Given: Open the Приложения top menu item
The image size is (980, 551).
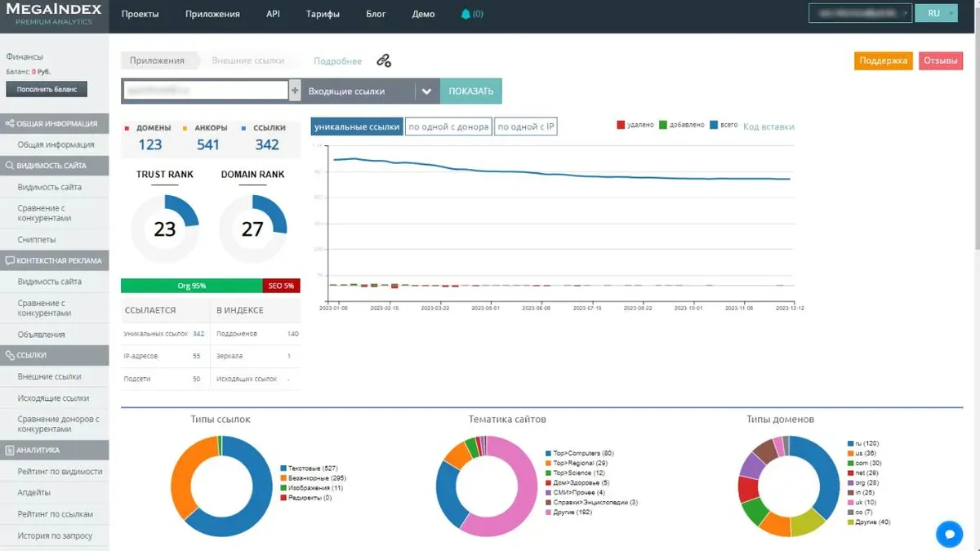Looking at the screenshot, I should tap(212, 14).
